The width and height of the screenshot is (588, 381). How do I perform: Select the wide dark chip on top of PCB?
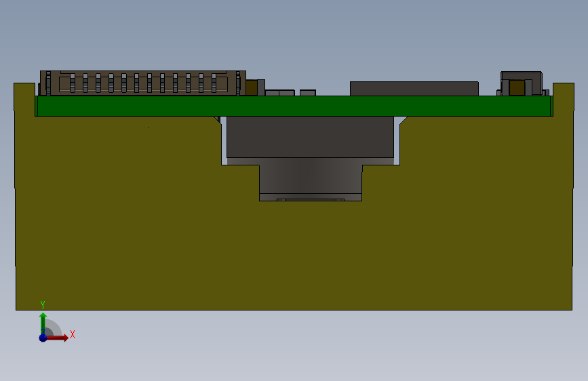(414, 89)
